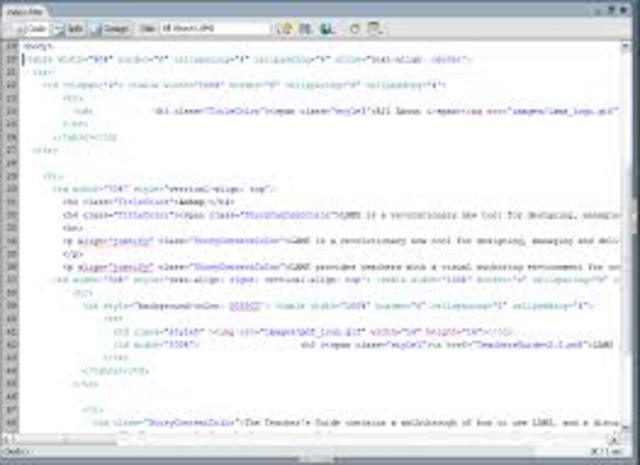Viewport: 640px width, 465px height.
Task: Click the vertical scrollbar of code pane
Action: 625,237
